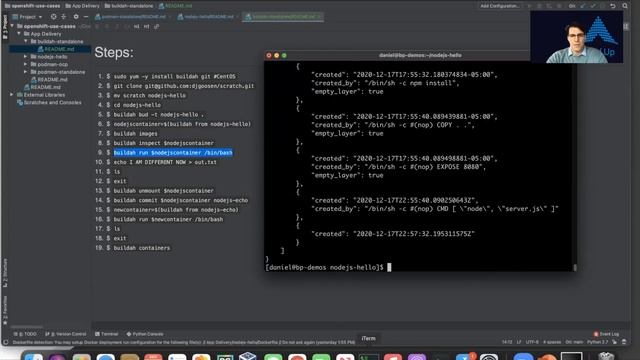Click the undo/revert arrow in toolbar
Image resolution: width=640 pixels, height=360 pixels.
tap(613, 6)
